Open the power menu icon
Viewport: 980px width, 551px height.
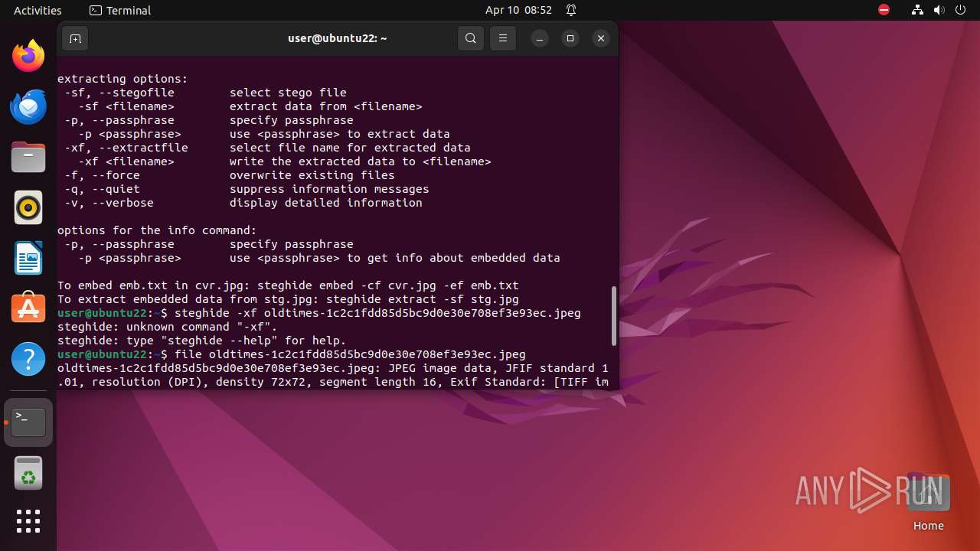[961, 10]
